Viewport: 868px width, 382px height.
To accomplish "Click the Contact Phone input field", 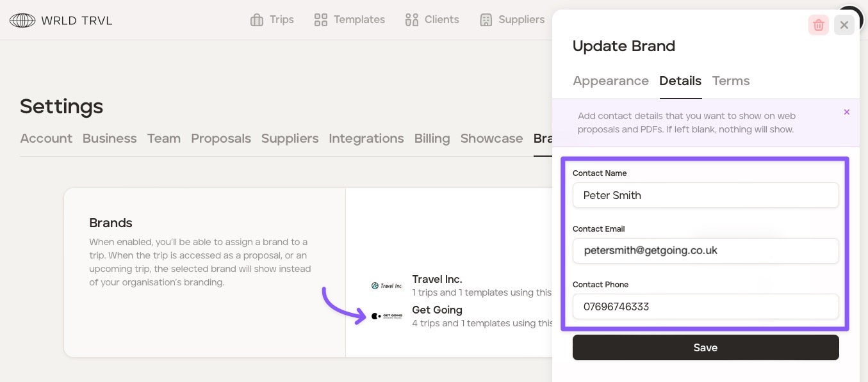I will pos(705,306).
